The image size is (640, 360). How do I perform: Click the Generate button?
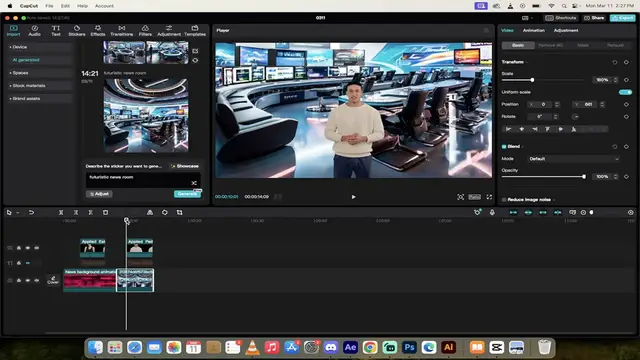point(187,194)
